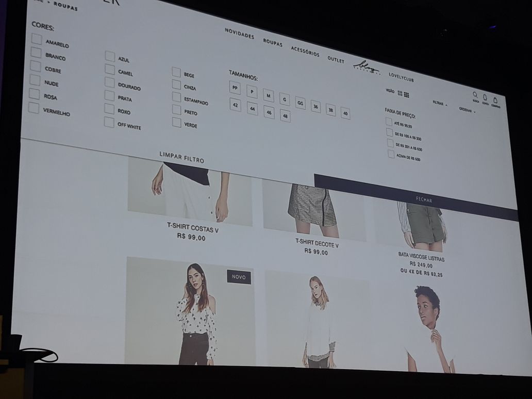Switch to two-column grid view
The width and height of the screenshot is (532, 399).
click(400, 93)
